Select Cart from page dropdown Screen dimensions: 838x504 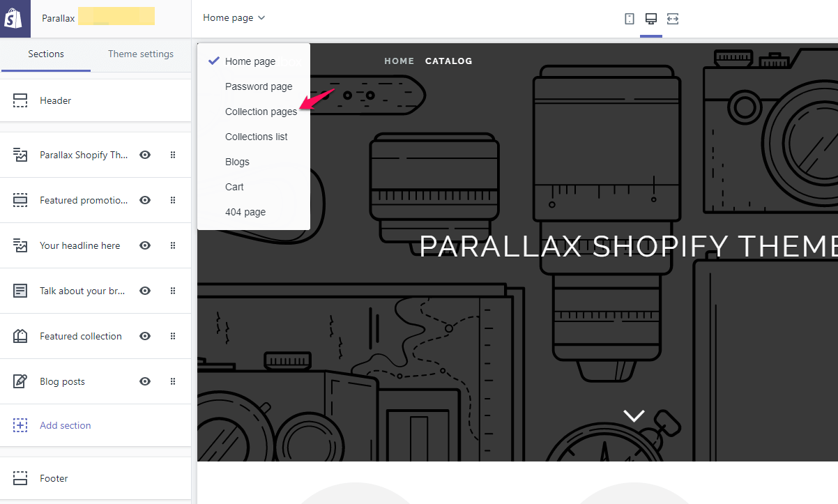[x=254, y=187]
